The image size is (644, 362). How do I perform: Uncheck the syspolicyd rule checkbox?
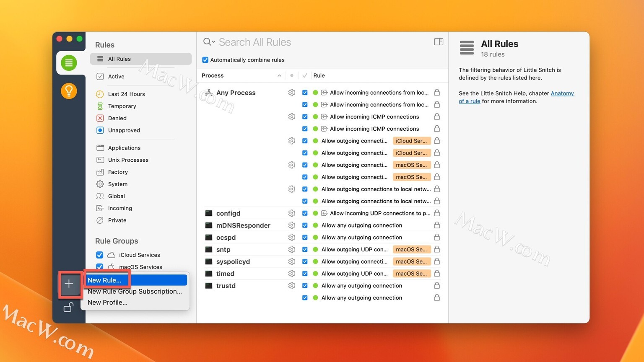pos(305,261)
